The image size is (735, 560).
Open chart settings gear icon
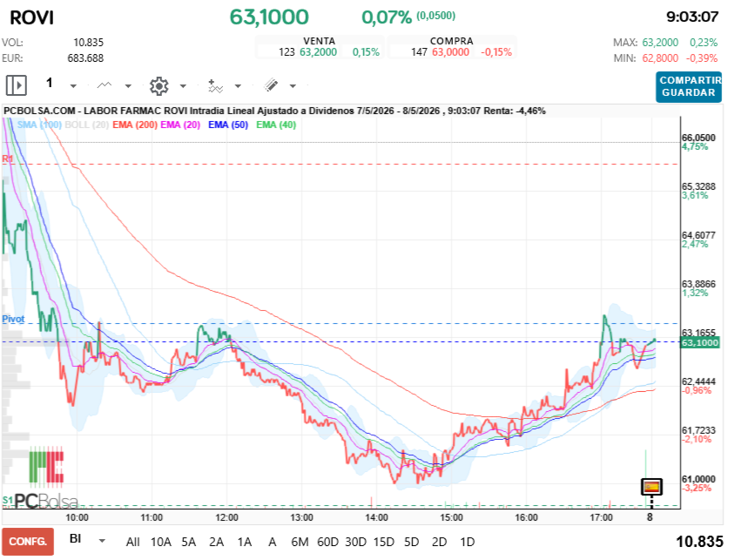[158, 86]
